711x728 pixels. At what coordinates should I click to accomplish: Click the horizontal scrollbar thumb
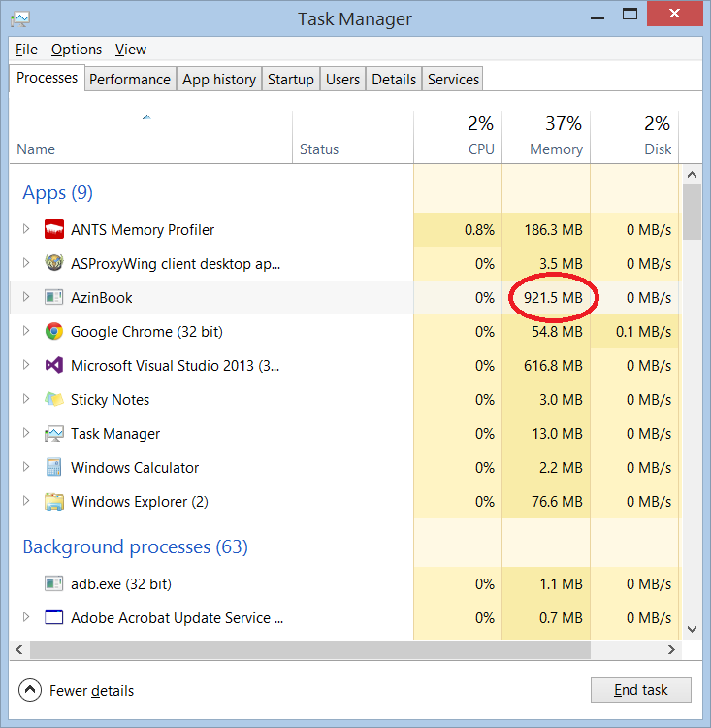[x=310, y=650]
